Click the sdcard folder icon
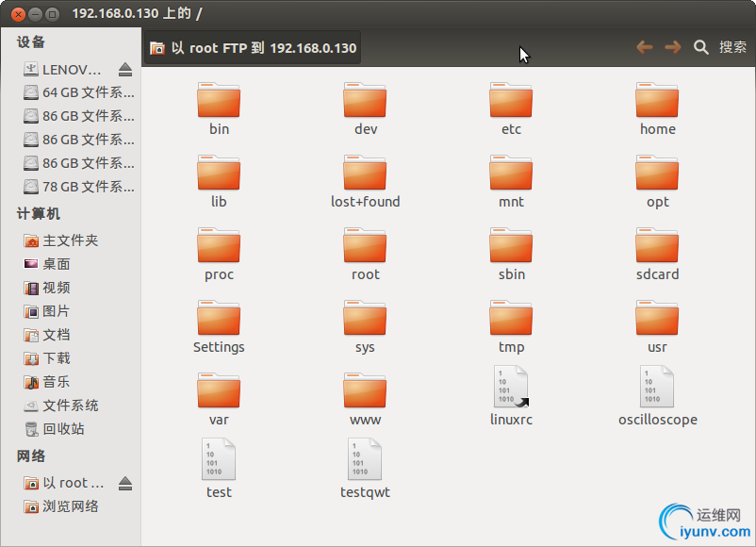The width and height of the screenshot is (756, 547). pos(657,245)
